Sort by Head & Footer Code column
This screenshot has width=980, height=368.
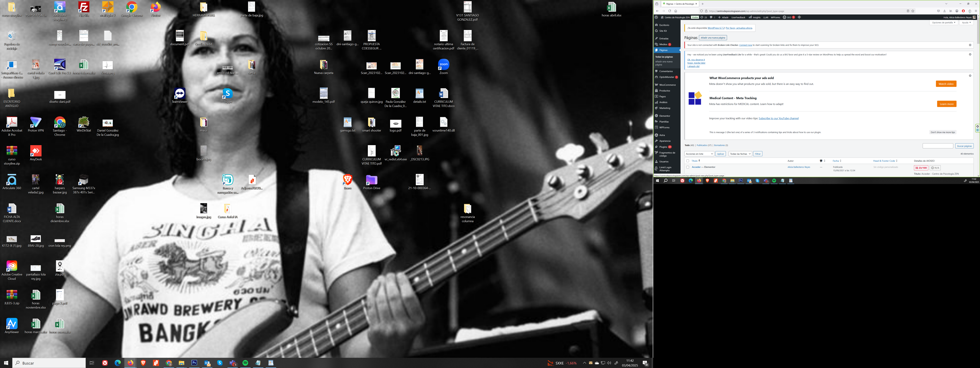click(885, 161)
